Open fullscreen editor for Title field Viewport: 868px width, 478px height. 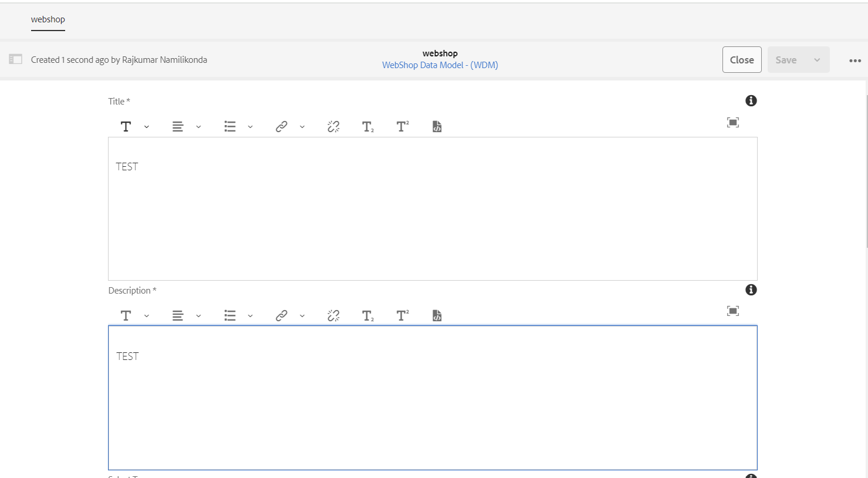733,122
